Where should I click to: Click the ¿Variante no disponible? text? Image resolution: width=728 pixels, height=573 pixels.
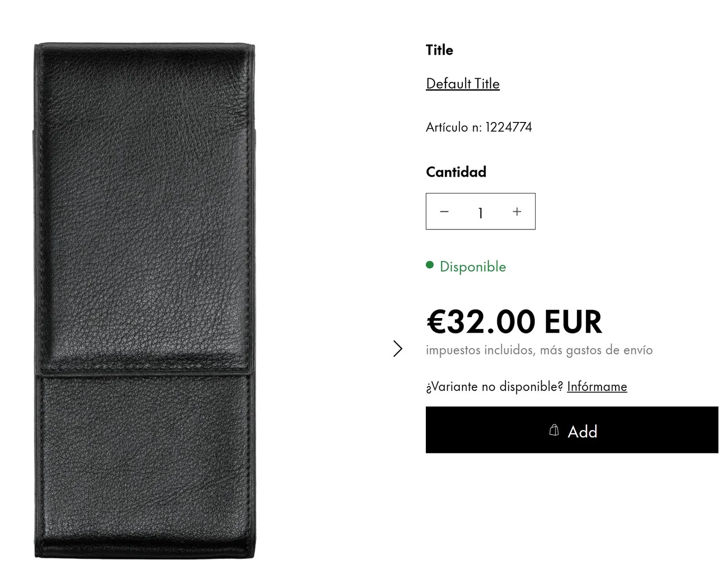pos(495,386)
